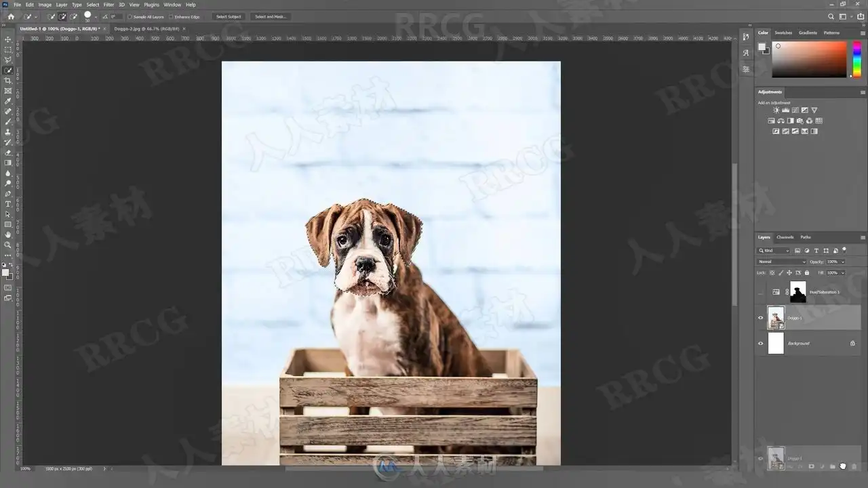868x488 pixels.
Task: Select the Dodge tool
Action: 8,183
